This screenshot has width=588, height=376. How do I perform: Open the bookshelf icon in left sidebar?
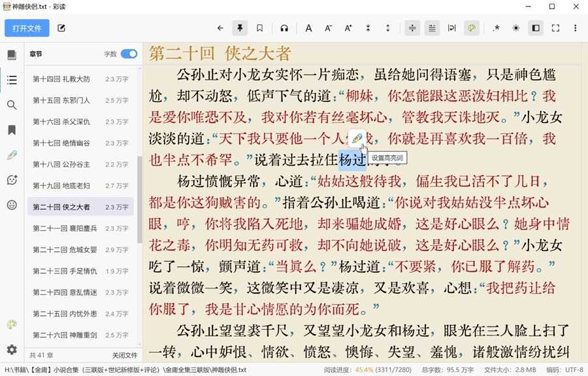pos(12,55)
